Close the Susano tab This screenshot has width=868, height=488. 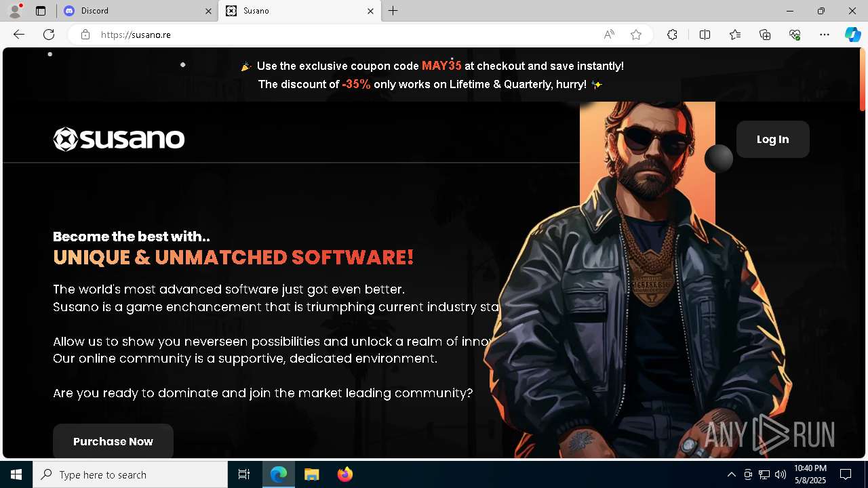(x=370, y=11)
